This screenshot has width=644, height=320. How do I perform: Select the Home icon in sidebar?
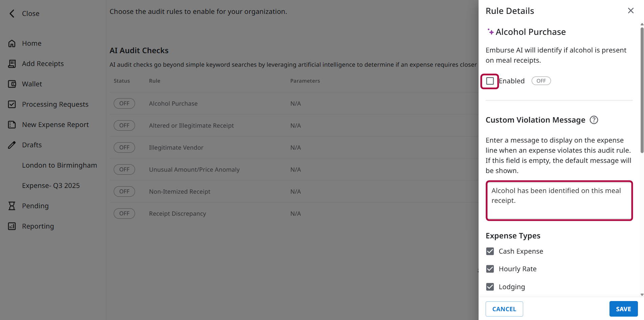12,43
